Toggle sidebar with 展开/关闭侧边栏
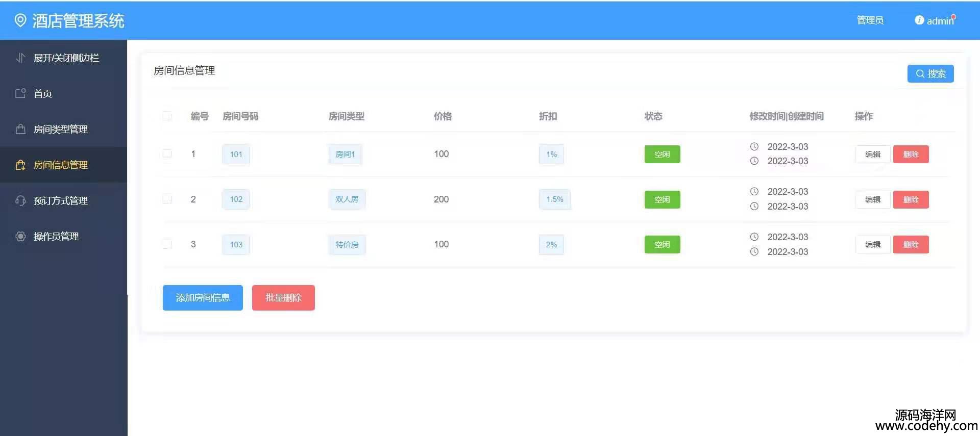This screenshot has width=980, height=436. [x=63, y=58]
